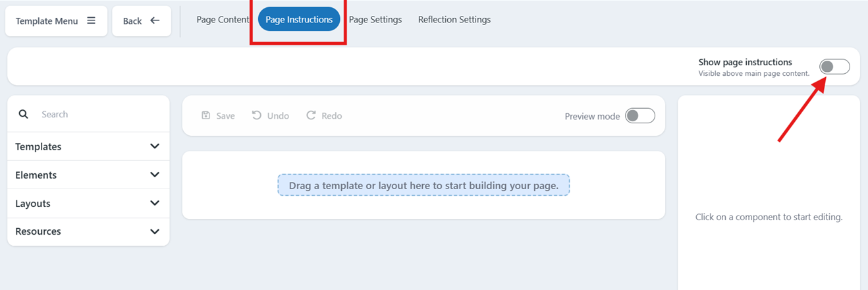Image resolution: width=868 pixels, height=290 pixels.
Task: Expand the Templates section chevron
Action: [x=155, y=146]
